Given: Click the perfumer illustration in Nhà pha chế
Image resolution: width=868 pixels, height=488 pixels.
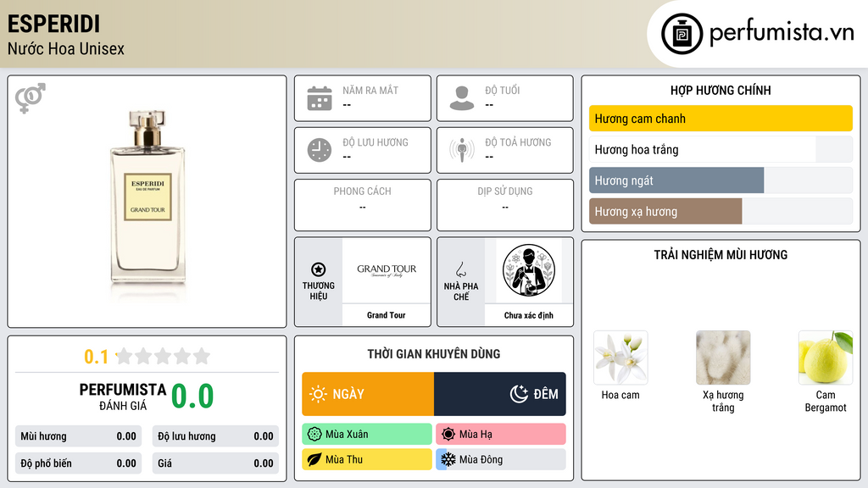Looking at the screenshot, I should [x=529, y=270].
